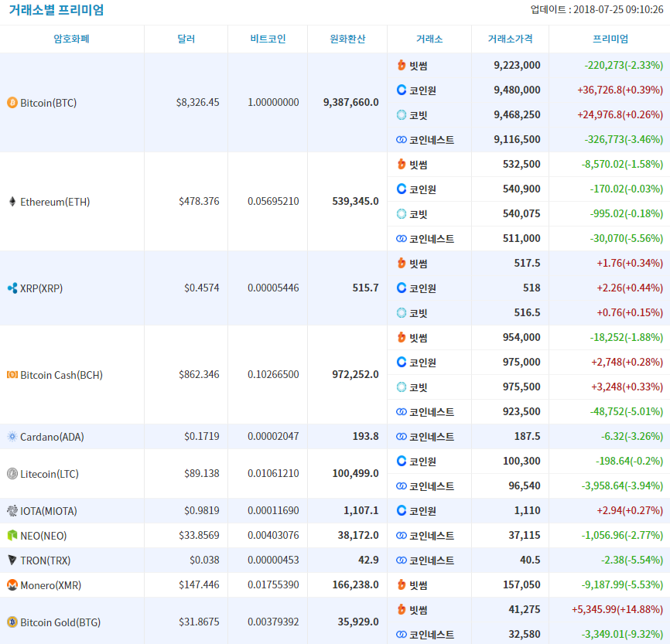Select the Bitcoin(BTC) name label
This screenshot has width=670, height=644.
tap(48, 103)
